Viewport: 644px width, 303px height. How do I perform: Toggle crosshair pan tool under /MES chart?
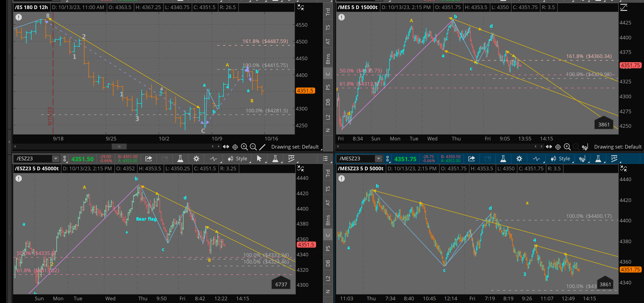[558, 147]
